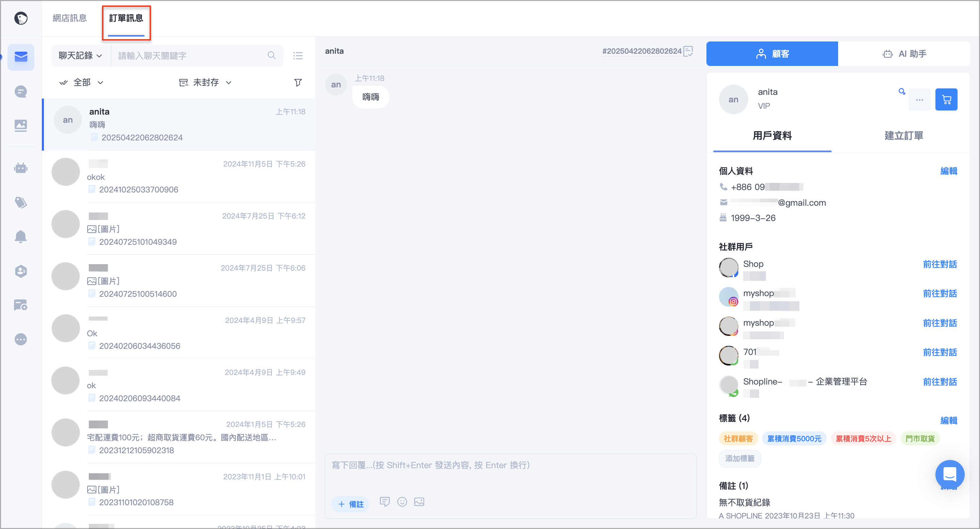The image size is (980, 529).
Task: Click the order number #20250422062802624
Action: coord(642,51)
